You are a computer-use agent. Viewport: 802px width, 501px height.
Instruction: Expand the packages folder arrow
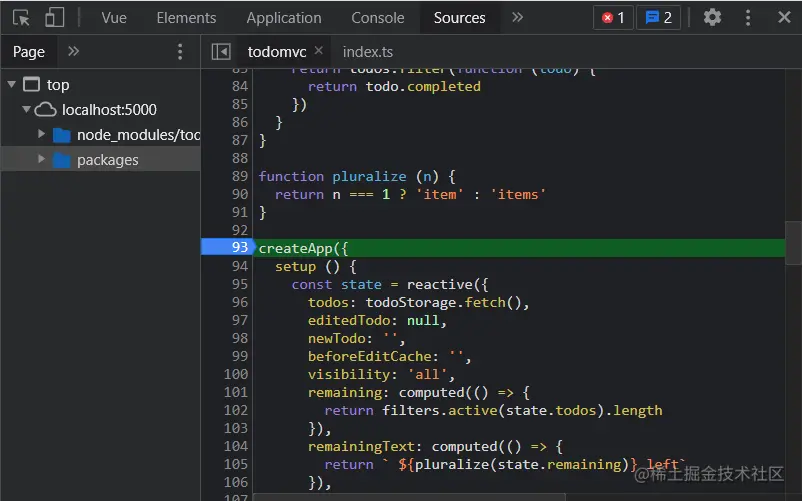click(x=41, y=159)
